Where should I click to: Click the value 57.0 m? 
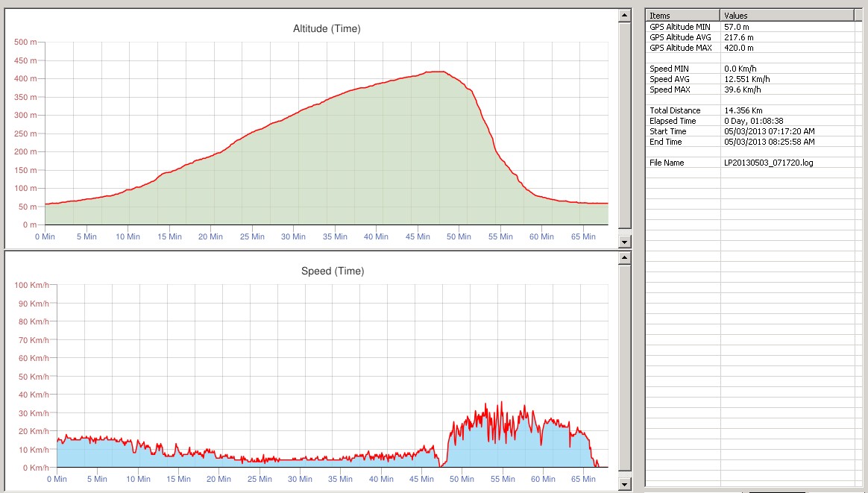click(737, 27)
